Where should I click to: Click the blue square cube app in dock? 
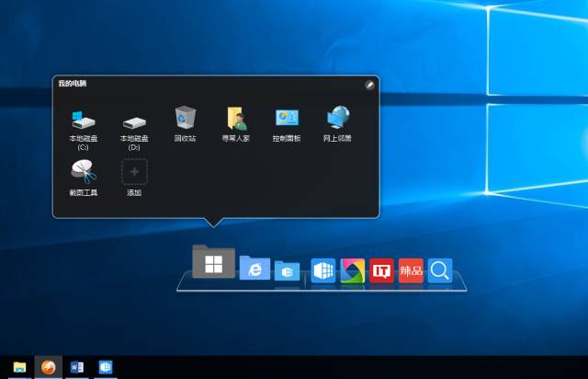[322, 270]
